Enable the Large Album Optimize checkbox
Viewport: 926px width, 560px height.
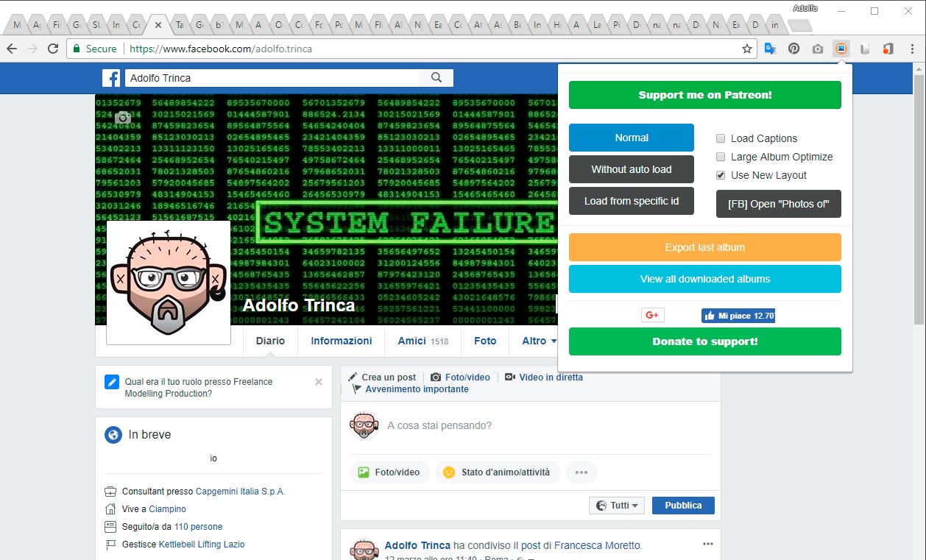pos(721,157)
